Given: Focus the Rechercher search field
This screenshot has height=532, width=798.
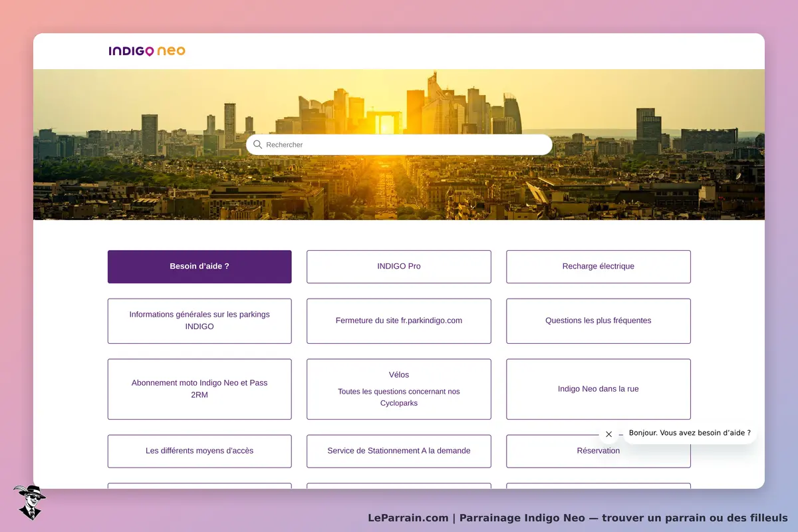Looking at the screenshot, I should (399, 144).
